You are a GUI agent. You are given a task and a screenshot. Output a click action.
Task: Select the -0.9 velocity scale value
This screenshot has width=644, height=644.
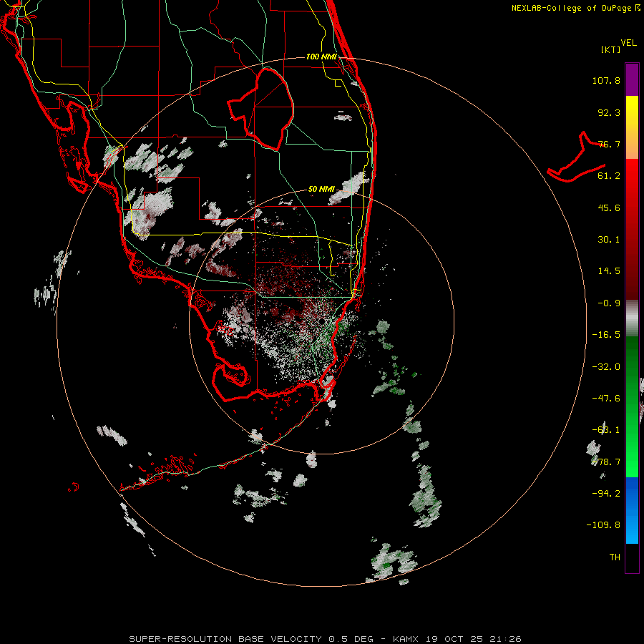click(x=609, y=303)
